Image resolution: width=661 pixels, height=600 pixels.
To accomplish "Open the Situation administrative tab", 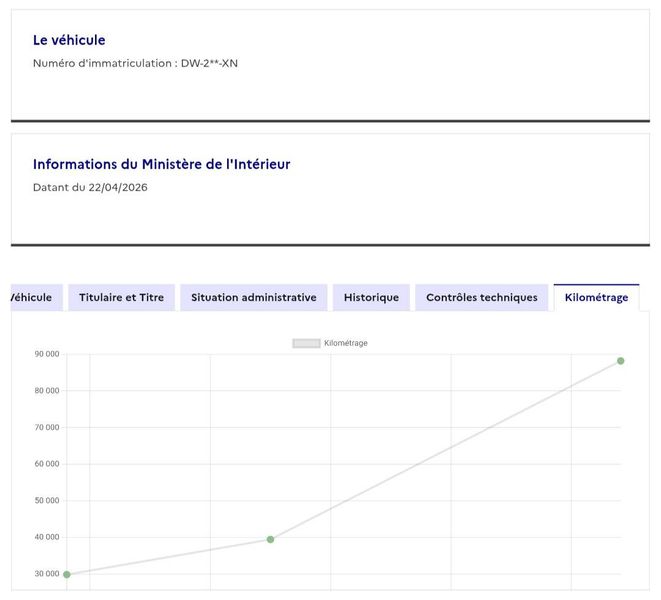I will [254, 298].
